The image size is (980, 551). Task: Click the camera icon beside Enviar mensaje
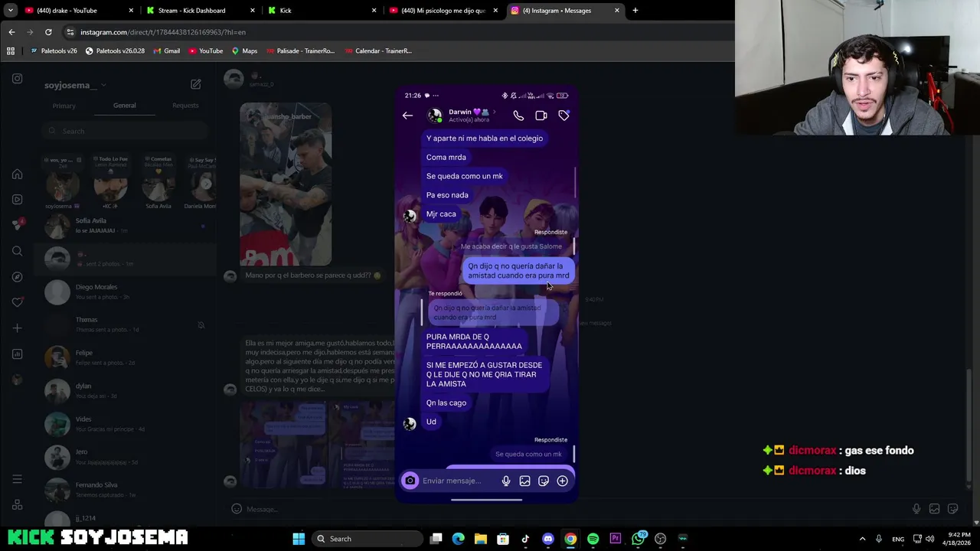tap(410, 481)
